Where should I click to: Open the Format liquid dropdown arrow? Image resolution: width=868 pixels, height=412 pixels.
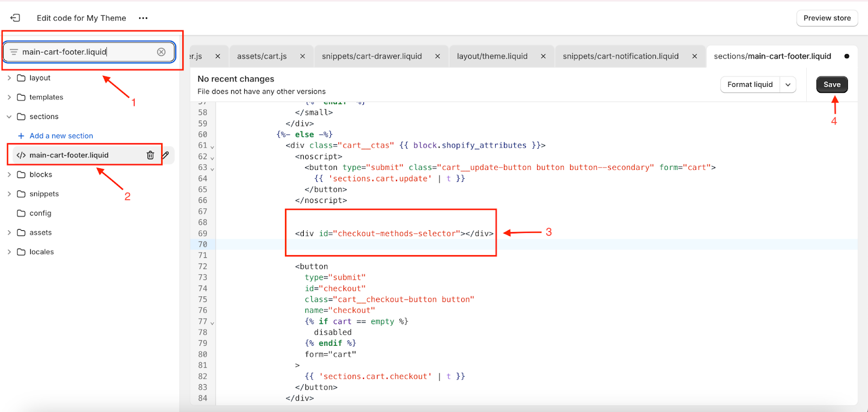[788, 85]
